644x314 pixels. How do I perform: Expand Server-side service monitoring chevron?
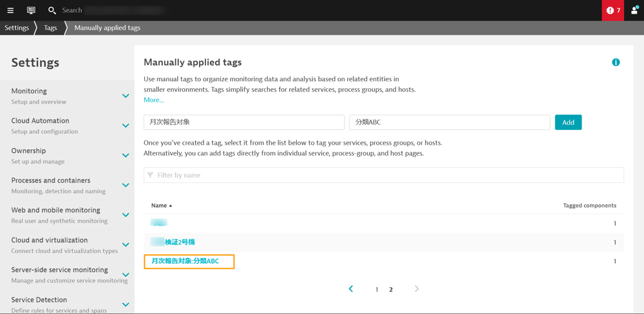point(126,275)
